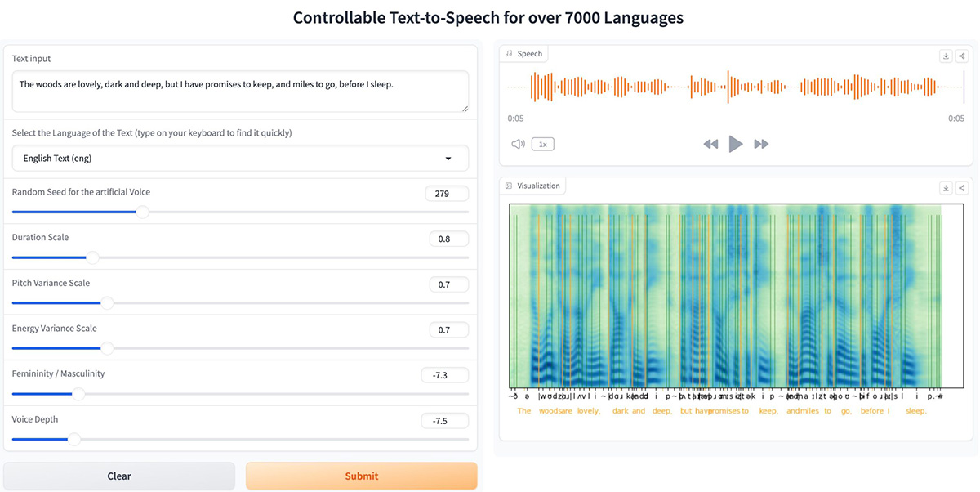Click the Femininity / Masculinity slider handle

[x=78, y=394]
